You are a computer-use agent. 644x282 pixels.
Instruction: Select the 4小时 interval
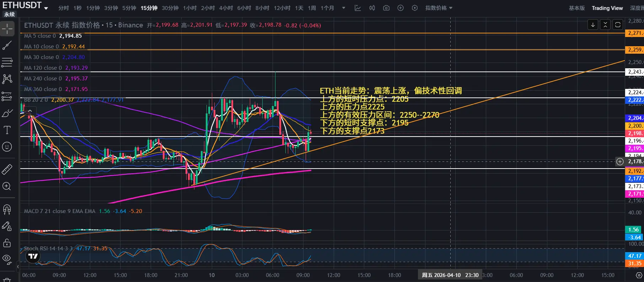[226, 8]
